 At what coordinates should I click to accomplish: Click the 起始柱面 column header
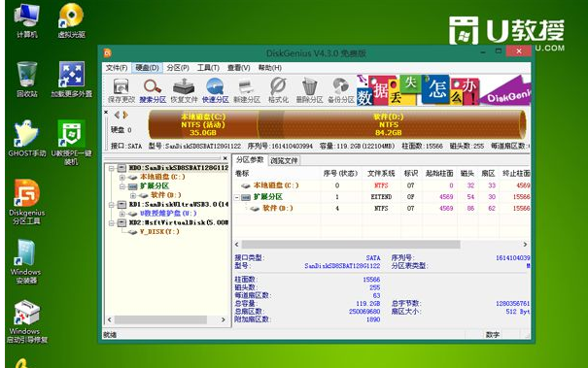[x=439, y=174]
